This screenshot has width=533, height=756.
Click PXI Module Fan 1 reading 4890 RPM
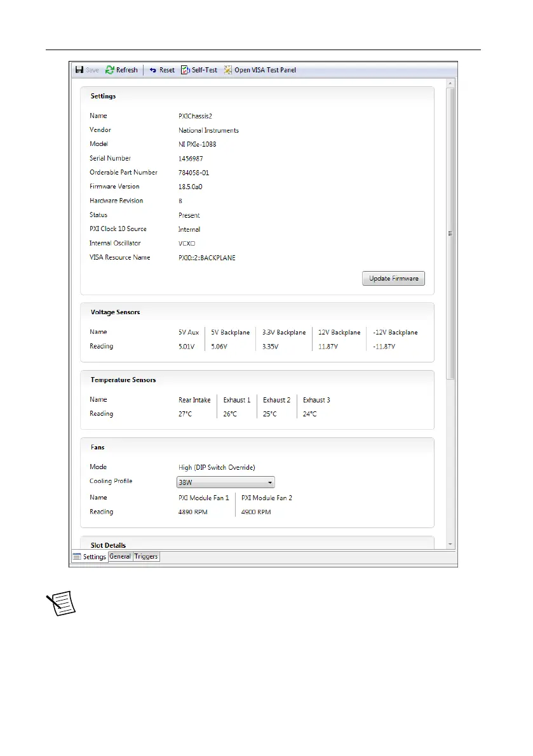(x=193, y=512)
